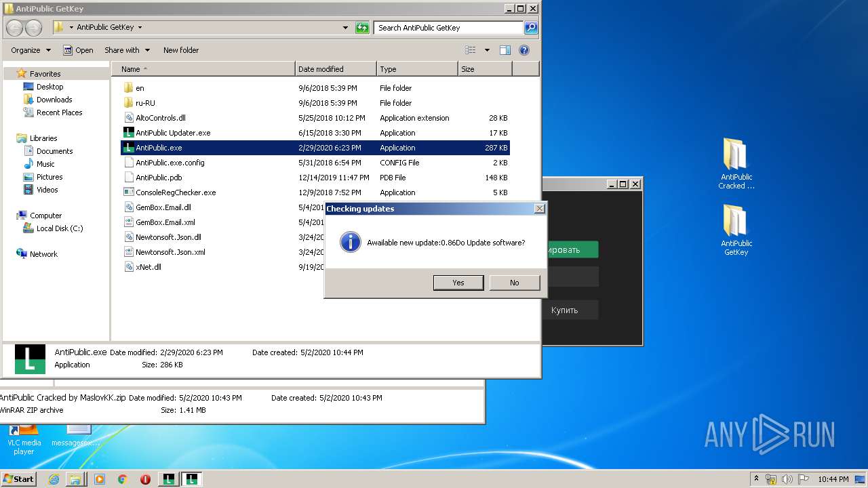The image size is (868, 488).
Task: Click No in Checking updates dialog
Action: coord(515,283)
